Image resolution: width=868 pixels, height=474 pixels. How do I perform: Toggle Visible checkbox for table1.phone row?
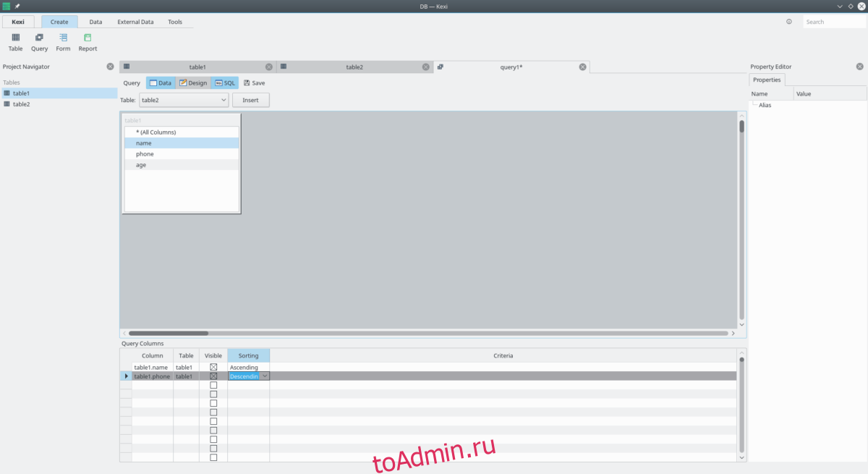213,376
